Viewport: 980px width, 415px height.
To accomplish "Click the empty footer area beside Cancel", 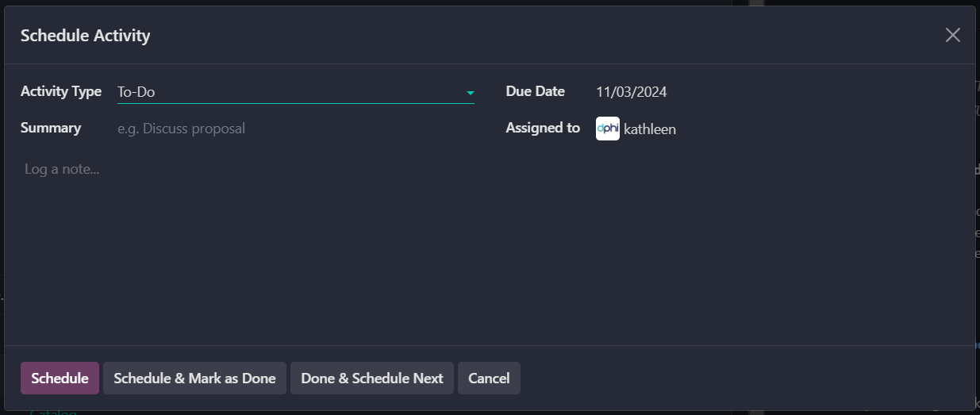I will click(746, 378).
